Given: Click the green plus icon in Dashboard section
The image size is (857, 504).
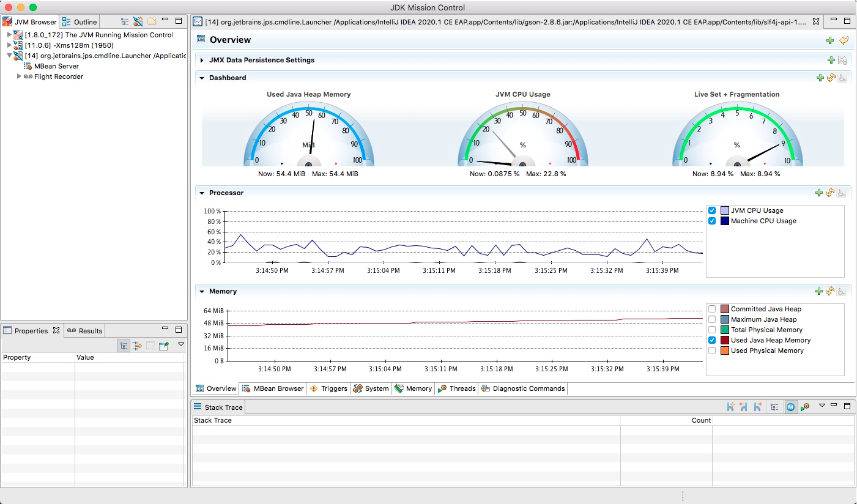Looking at the screenshot, I should (x=820, y=78).
